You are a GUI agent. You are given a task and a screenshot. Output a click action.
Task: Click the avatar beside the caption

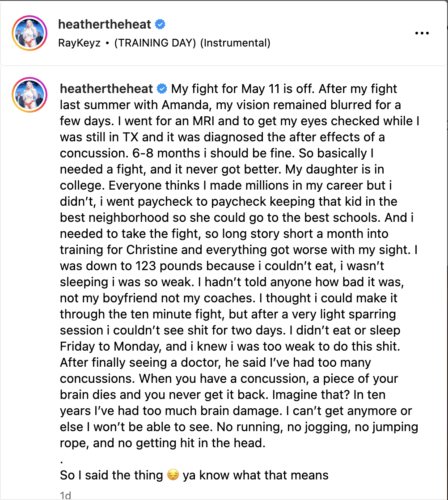(x=30, y=96)
